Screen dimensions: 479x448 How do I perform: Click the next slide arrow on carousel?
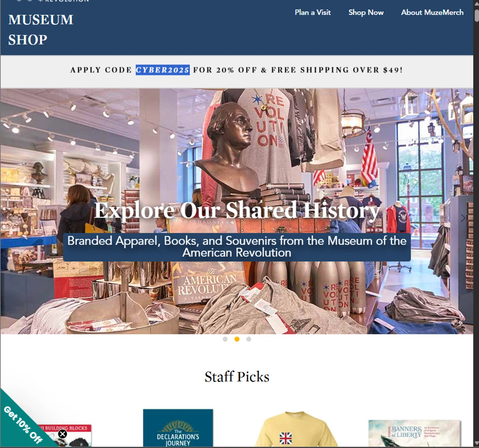point(463,218)
